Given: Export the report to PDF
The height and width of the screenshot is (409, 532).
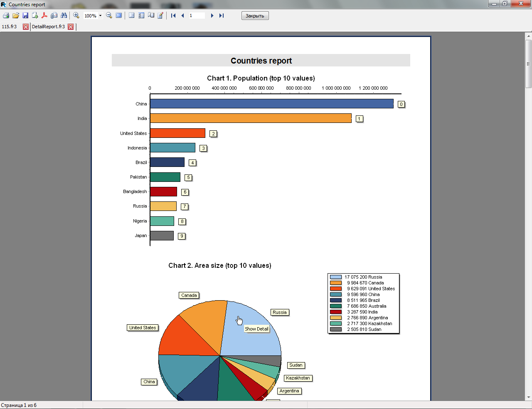Looking at the screenshot, I should (x=44, y=15).
